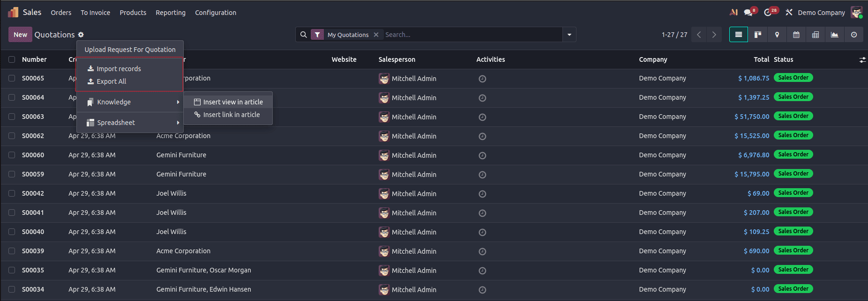Click the debug tools icon beside Demo Company
This screenshot has height=301, width=868.
[x=789, y=12]
